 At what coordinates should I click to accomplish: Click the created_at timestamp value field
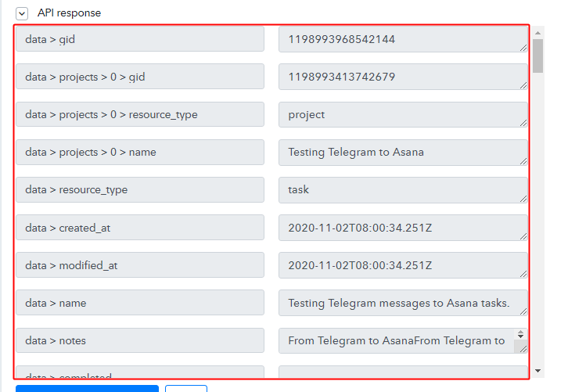[403, 228]
